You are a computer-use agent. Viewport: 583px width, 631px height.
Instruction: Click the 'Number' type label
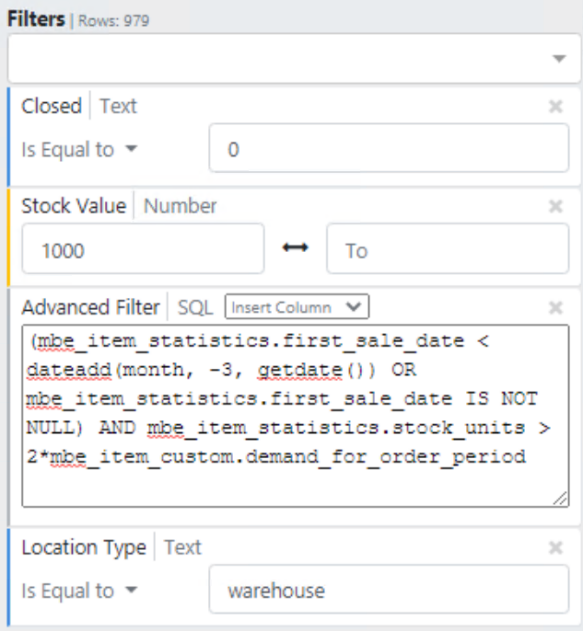[x=180, y=206]
